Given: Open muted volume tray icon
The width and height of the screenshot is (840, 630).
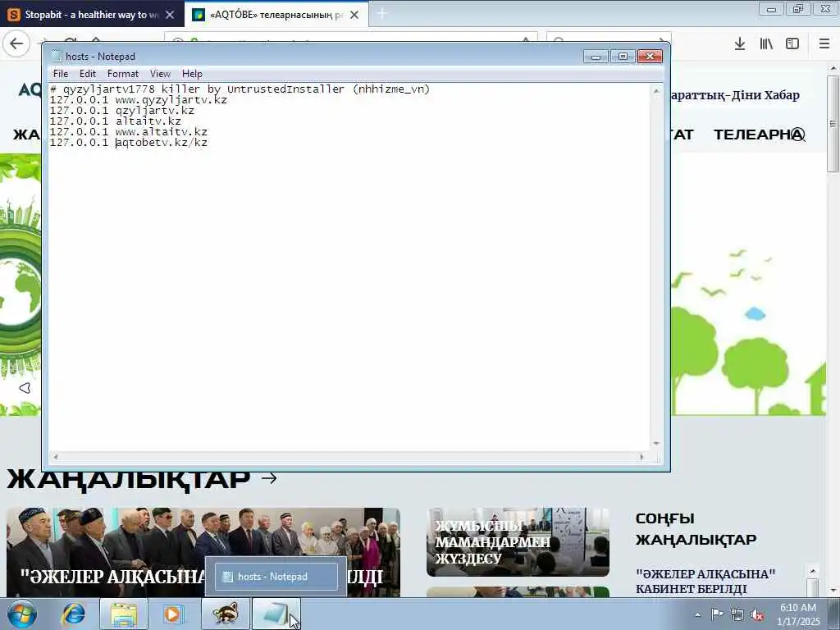Looking at the screenshot, I should [x=757, y=615].
